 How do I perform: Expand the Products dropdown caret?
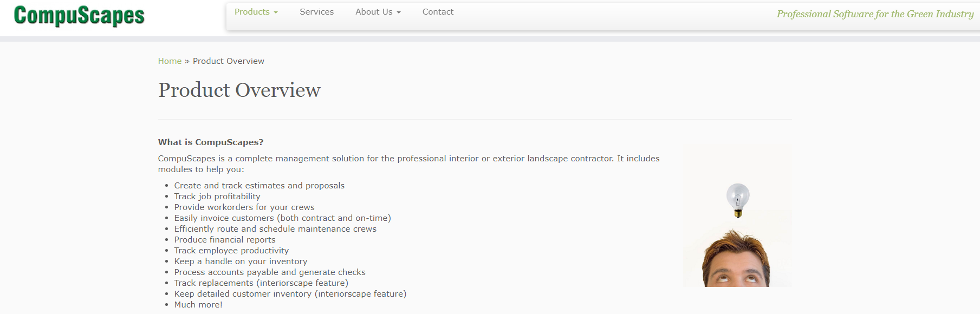[x=276, y=12]
